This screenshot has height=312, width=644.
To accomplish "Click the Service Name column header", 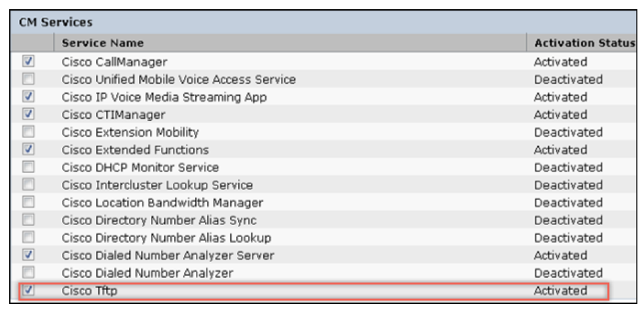I will click(x=103, y=43).
